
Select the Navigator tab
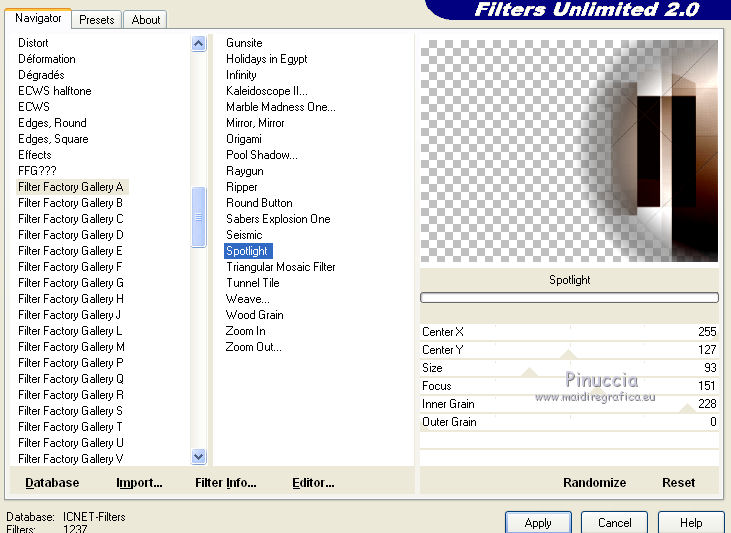38,18
